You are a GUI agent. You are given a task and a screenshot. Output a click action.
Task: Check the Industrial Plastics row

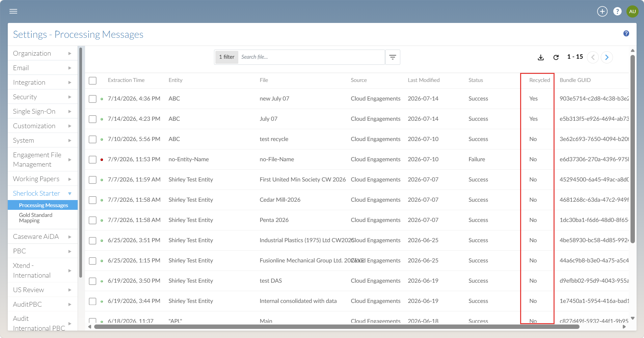pyautogui.click(x=92, y=241)
